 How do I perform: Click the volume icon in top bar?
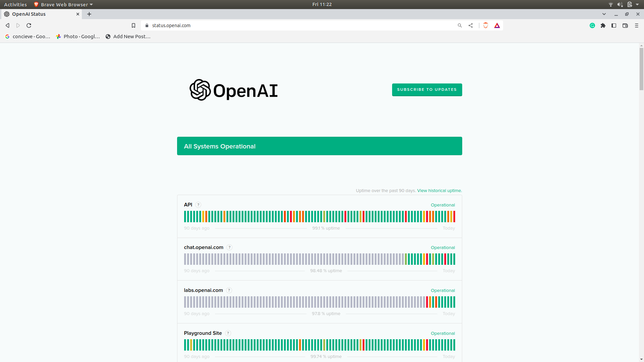[x=620, y=4]
